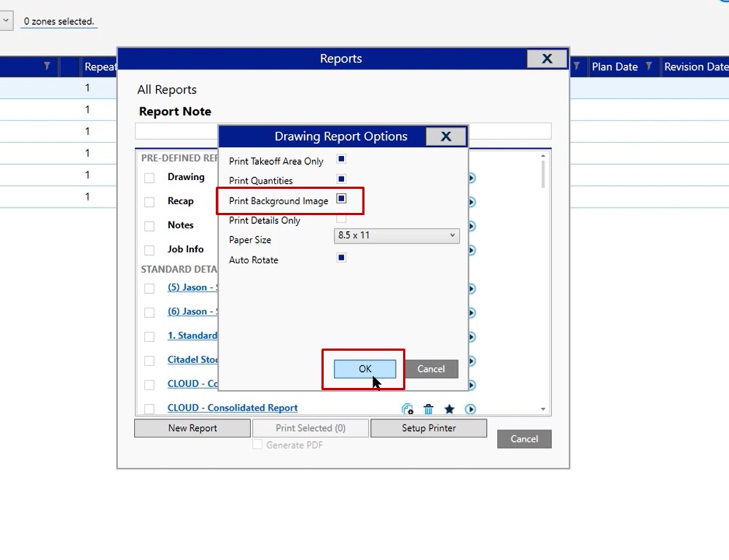This screenshot has height=560, width=729.
Task: Click the reports list scrollbar down arrow
Action: click(x=543, y=410)
